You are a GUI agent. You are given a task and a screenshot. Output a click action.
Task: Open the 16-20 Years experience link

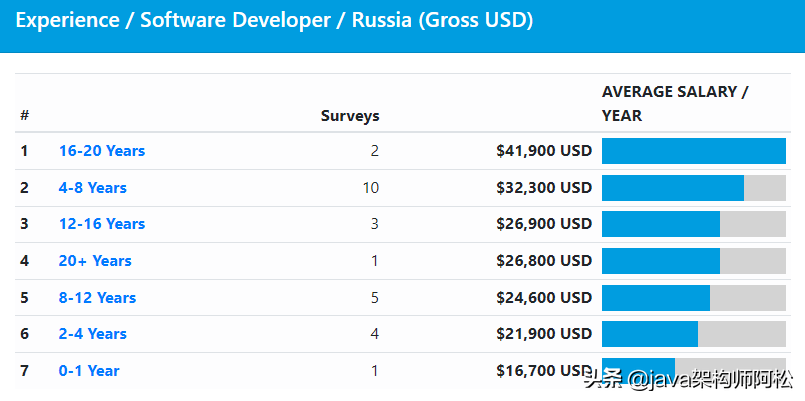[102, 151]
